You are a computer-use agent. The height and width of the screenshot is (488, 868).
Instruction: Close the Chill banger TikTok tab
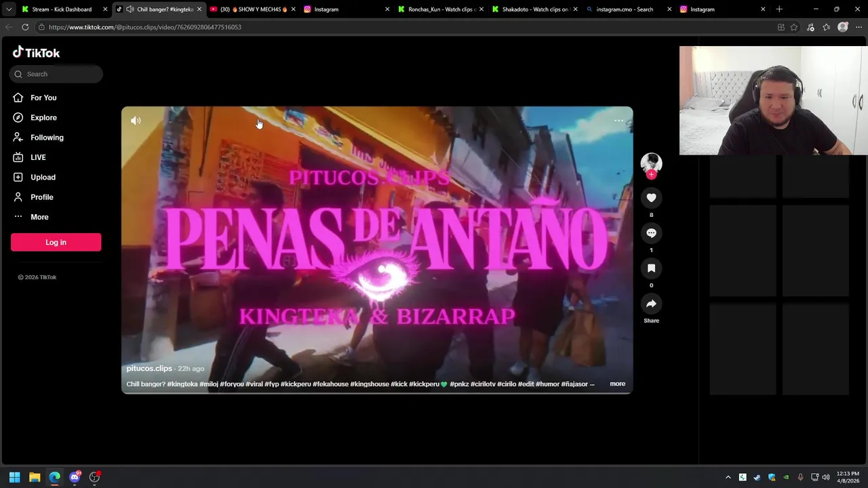[x=199, y=9]
